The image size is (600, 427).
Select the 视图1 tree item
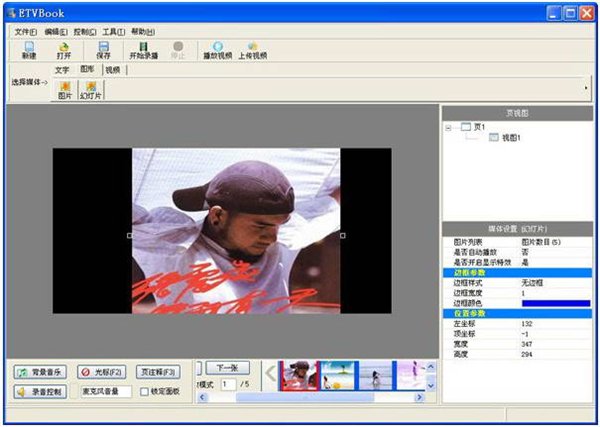(x=511, y=137)
